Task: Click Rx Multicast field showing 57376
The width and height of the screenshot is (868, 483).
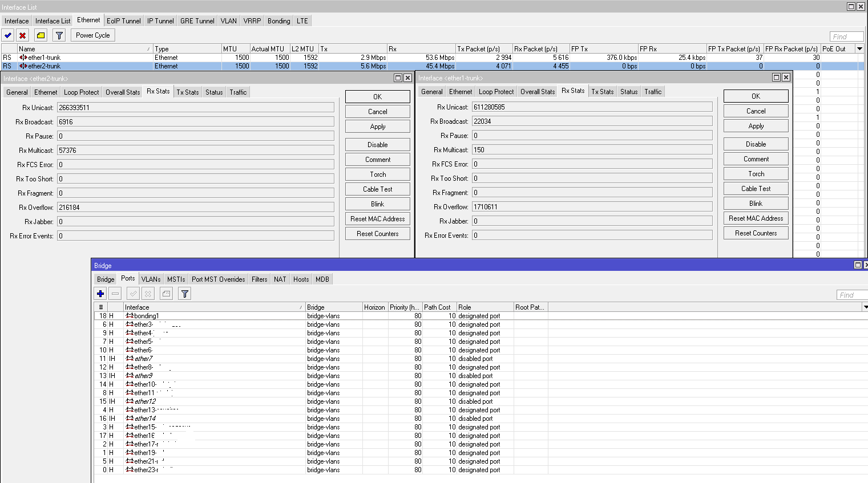Action: click(x=196, y=151)
